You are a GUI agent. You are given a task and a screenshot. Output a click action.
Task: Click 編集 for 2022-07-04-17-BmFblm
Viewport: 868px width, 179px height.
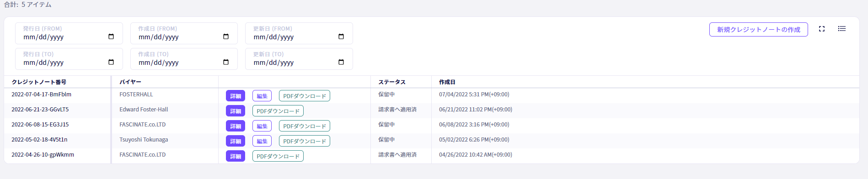[x=262, y=96]
